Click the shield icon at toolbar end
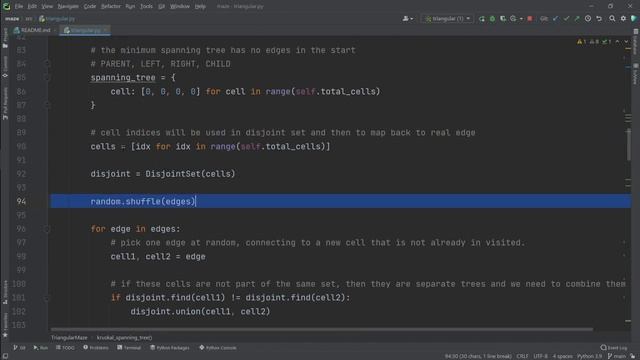The width and height of the screenshot is (640, 360). 633,19
